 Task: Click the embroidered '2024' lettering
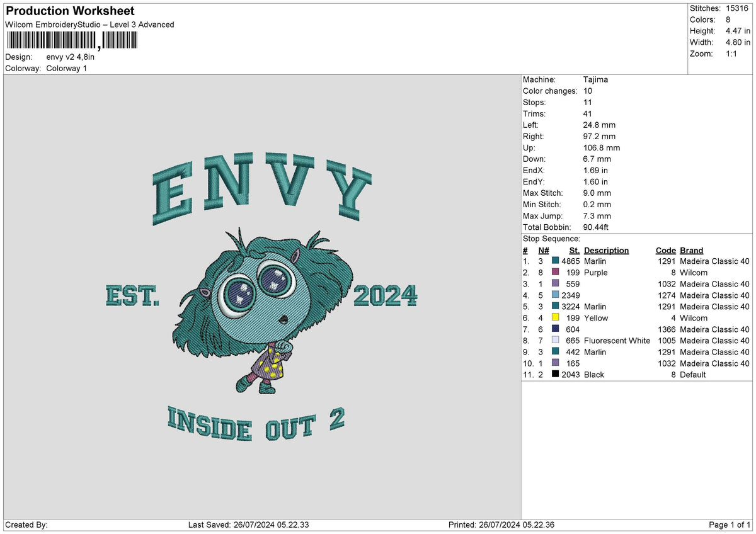point(386,295)
